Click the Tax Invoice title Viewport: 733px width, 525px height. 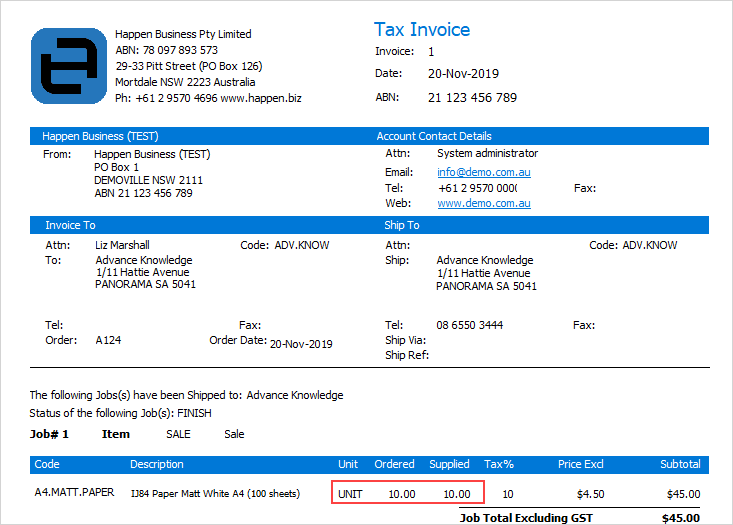[x=422, y=29]
